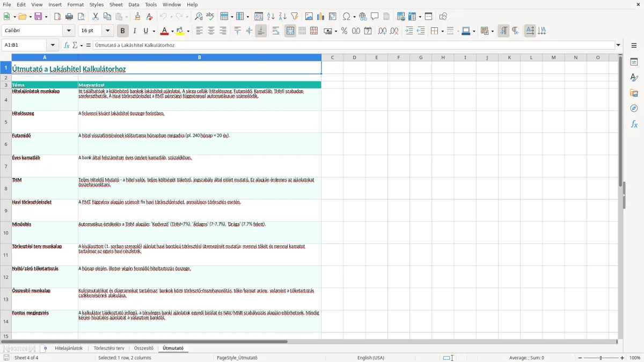Toggle Center Horizontally alignment
The width and height of the screenshot is (644, 362).
[211, 31]
